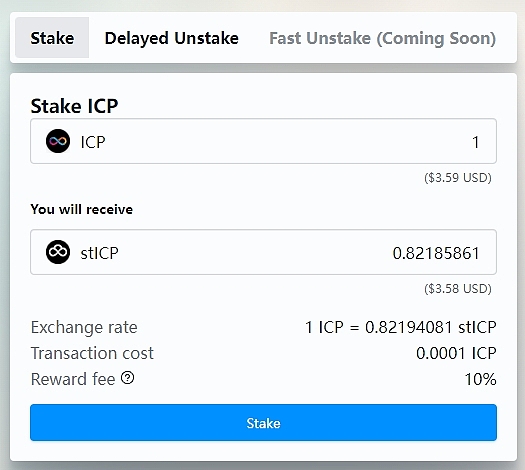Open Fast Unstake (Coming Soon) tab
Viewport: 525px width, 470px height.
pyautogui.click(x=382, y=38)
